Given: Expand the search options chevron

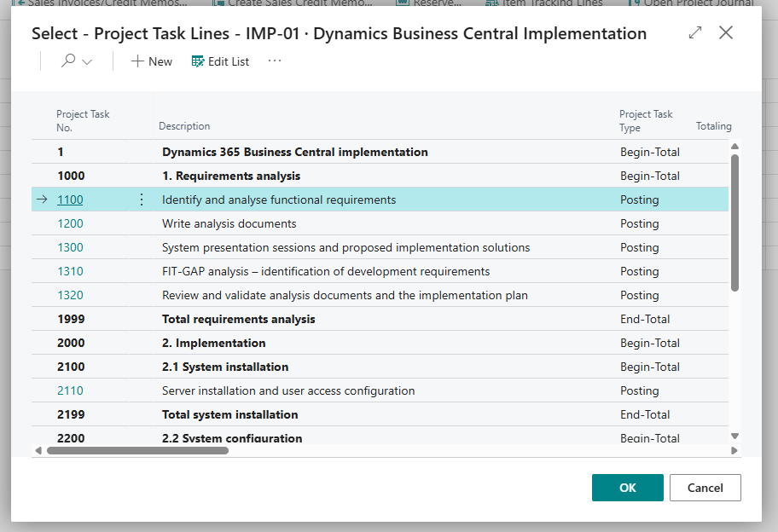Looking at the screenshot, I should pos(87,62).
